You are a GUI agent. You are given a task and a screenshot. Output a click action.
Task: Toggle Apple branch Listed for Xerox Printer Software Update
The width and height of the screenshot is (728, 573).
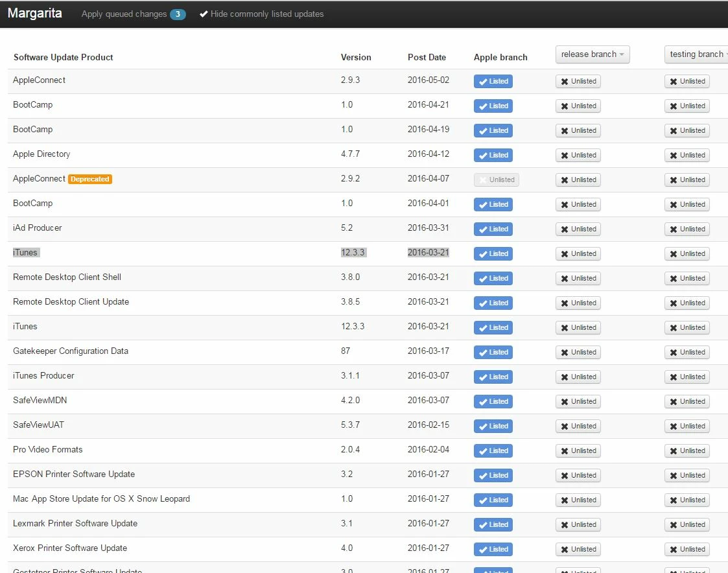[x=493, y=549]
